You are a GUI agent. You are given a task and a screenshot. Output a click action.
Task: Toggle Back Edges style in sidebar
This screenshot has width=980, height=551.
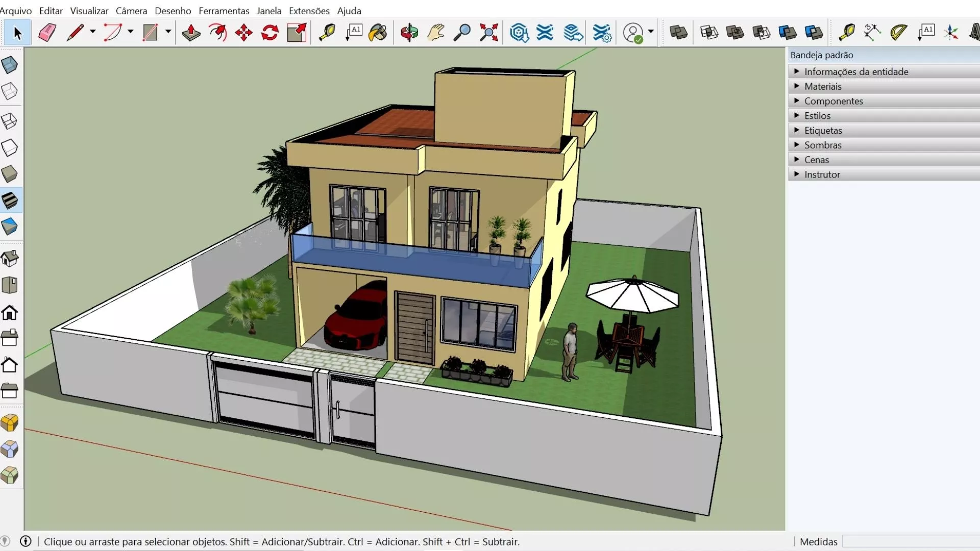[x=9, y=91]
